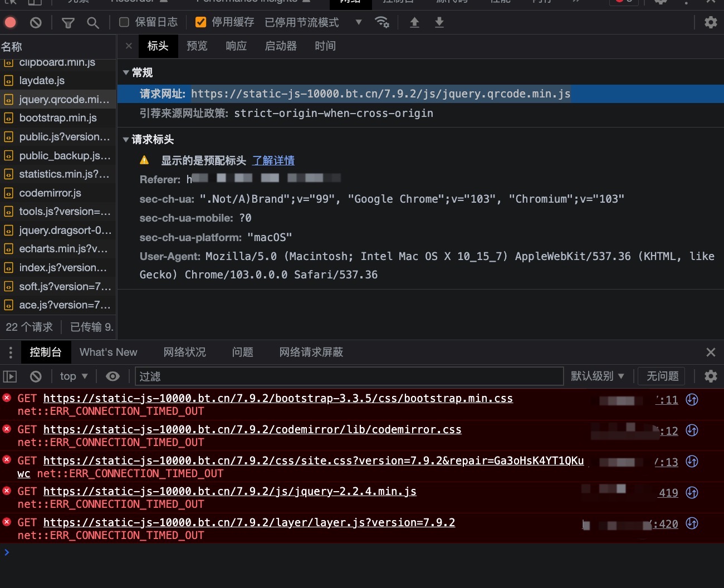Toggle live expression eye icon
The image size is (724, 588).
(112, 376)
